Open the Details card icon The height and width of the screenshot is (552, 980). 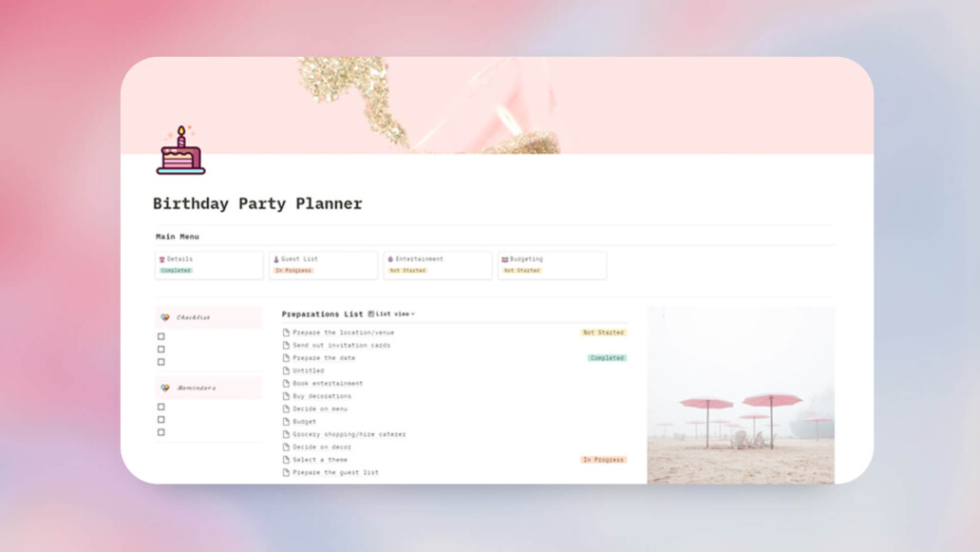click(161, 258)
